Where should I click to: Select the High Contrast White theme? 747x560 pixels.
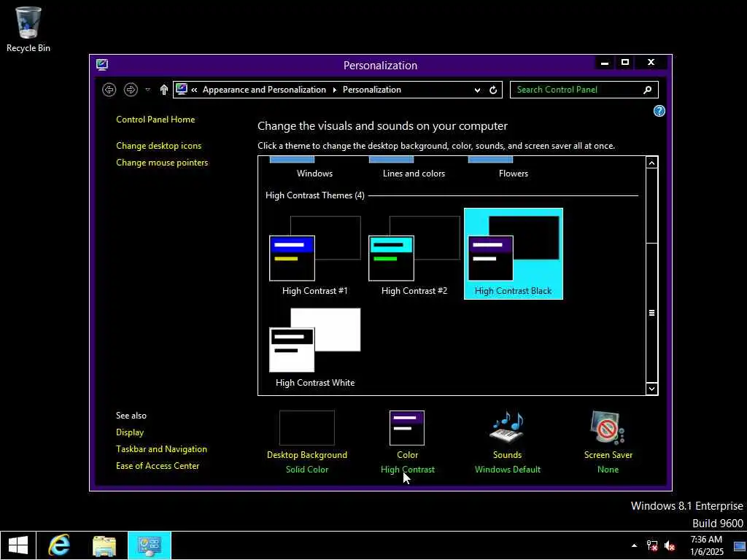315,346
